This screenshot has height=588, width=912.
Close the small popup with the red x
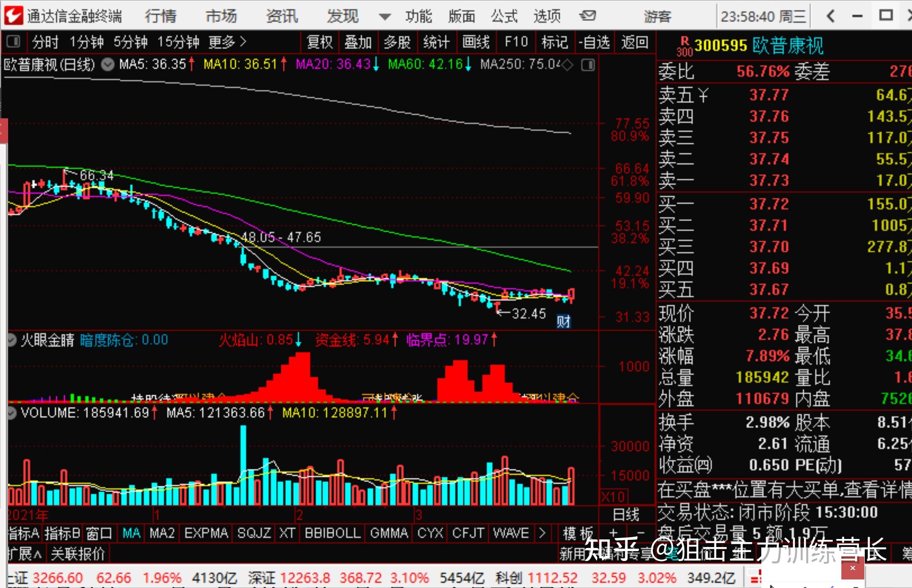pos(853,568)
